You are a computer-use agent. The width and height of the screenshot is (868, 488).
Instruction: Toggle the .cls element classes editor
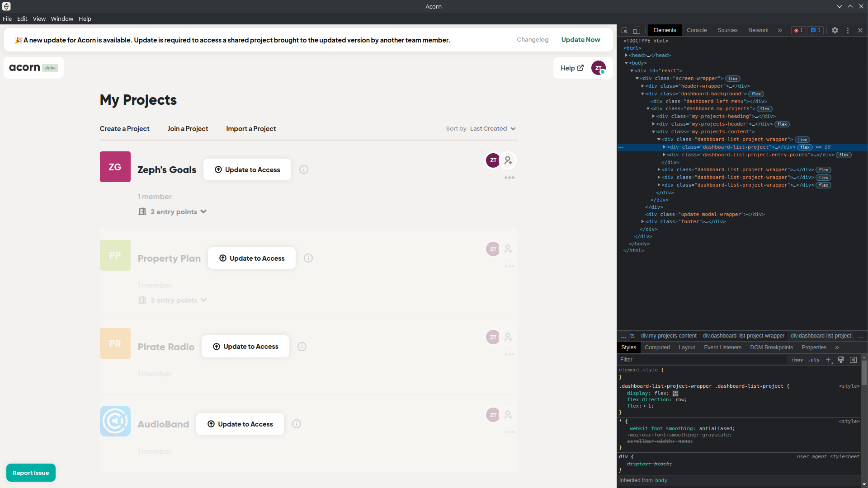point(813,360)
